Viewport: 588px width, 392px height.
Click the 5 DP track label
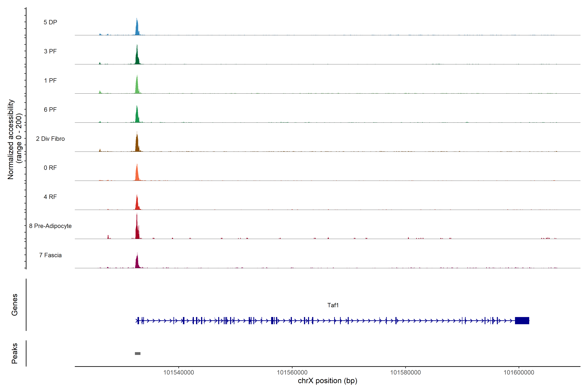(x=50, y=22)
